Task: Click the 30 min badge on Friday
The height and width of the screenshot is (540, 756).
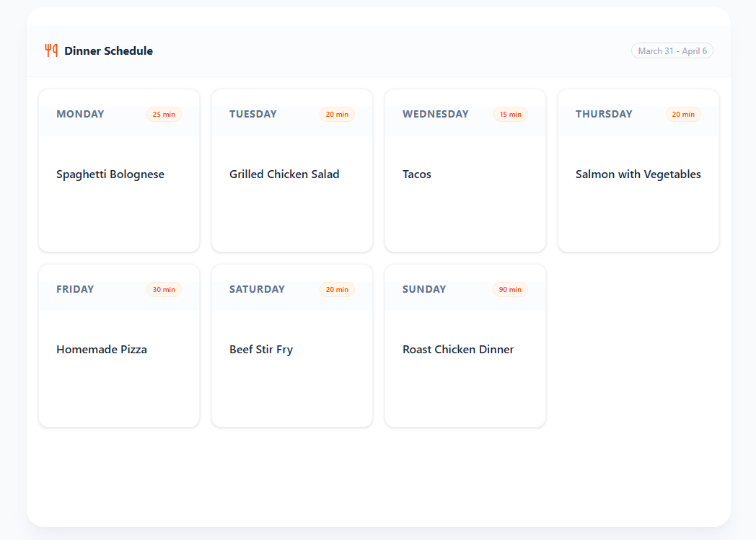Action: [x=164, y=289]
